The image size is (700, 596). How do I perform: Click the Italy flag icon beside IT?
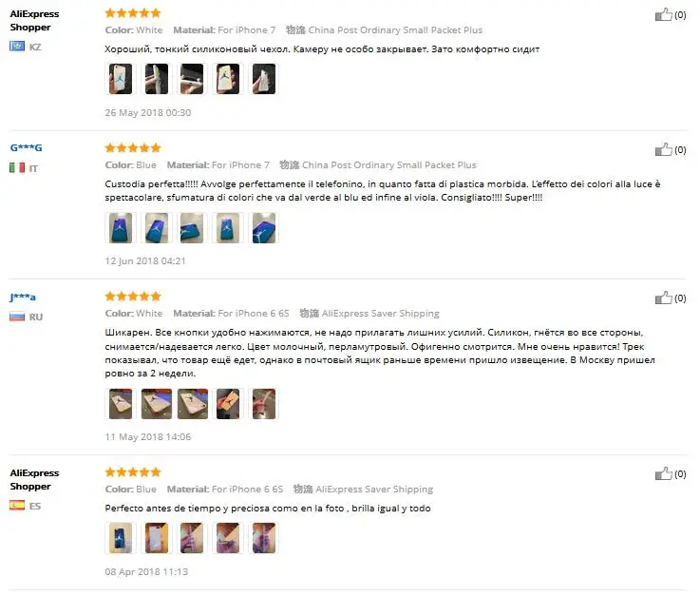click(17, 167)
